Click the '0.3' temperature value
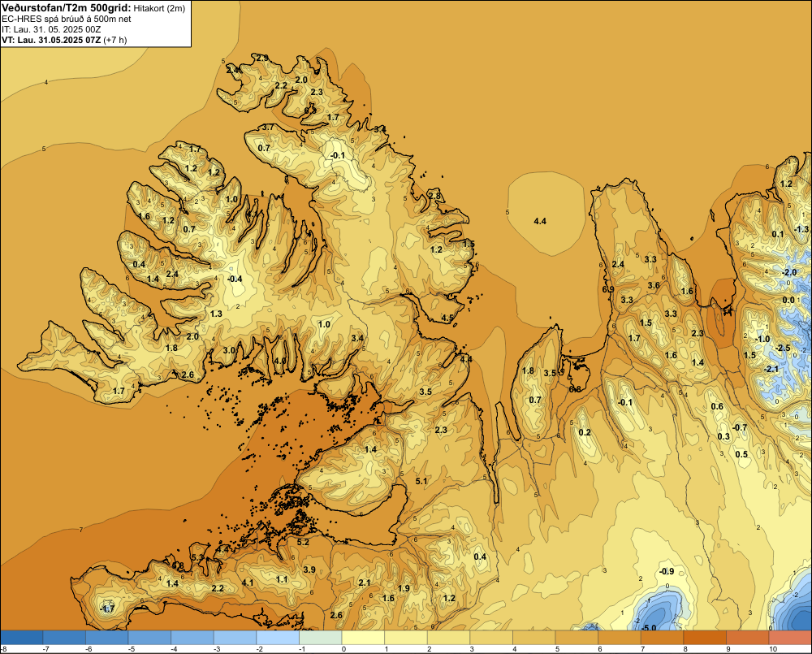The image size is (812, 654). point(723,436)
